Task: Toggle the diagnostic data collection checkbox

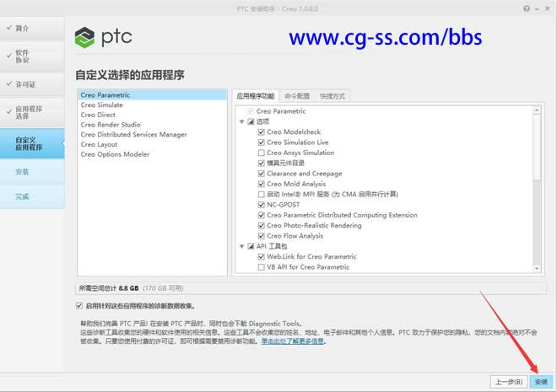Action: point(79,306)
